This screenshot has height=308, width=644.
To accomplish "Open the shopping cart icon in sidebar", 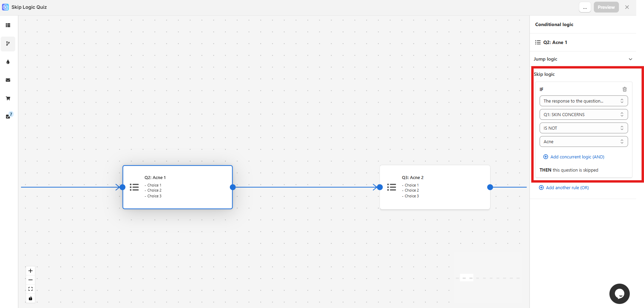I will [8, 98].
